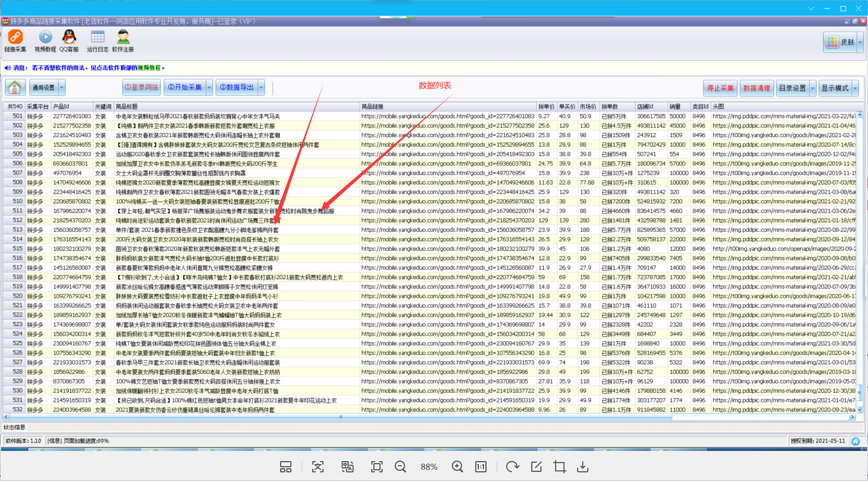Viewport: 868px width, 481px height.
Task: Click the viewer translate icon
Action: (347, 467)
